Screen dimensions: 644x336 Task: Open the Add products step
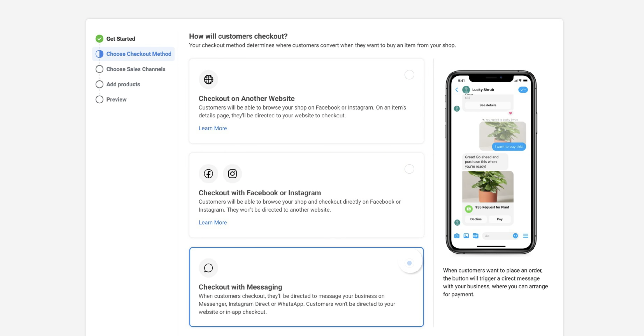point(123,84)
